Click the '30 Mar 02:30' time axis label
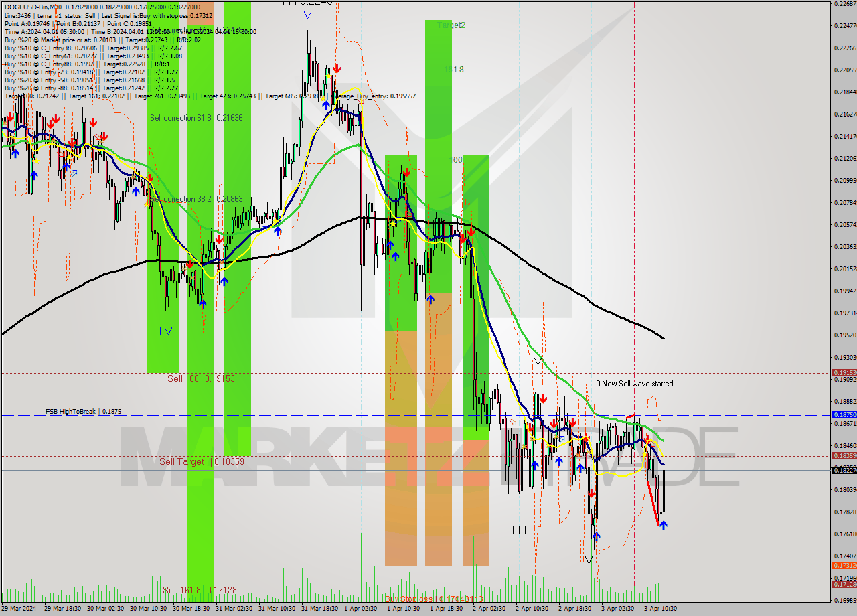This screenshot has width=857, height=616. pyautogui.click(x=105, y=609)
